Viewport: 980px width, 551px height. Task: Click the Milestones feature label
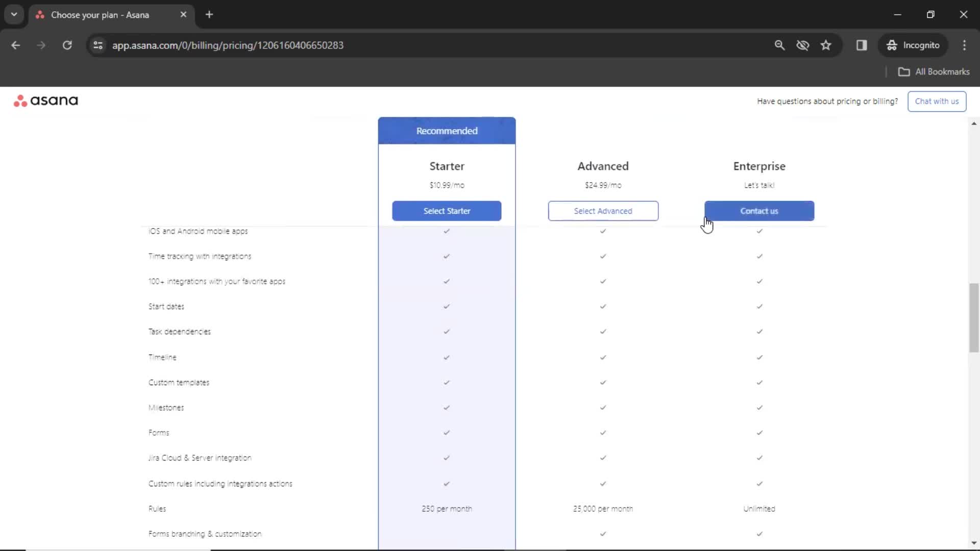(x=166, y=408)
